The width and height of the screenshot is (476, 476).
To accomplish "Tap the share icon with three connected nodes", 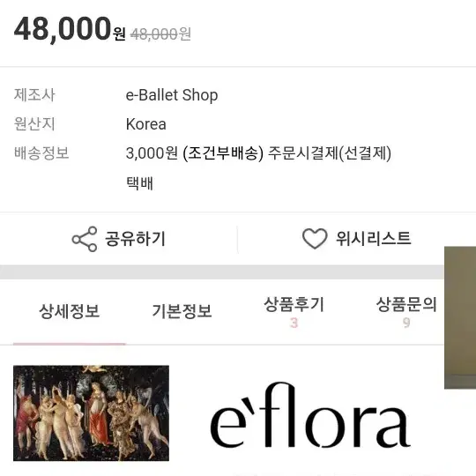I will coord(85,239).
